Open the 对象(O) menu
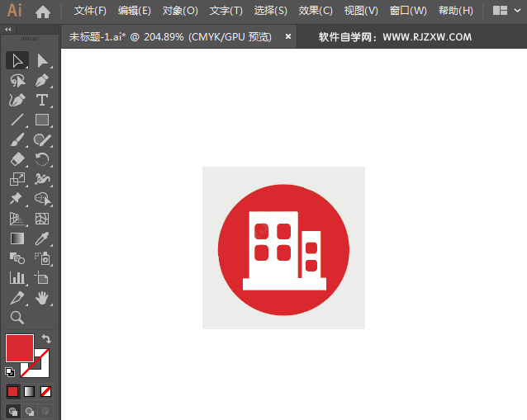 [180, 11]
